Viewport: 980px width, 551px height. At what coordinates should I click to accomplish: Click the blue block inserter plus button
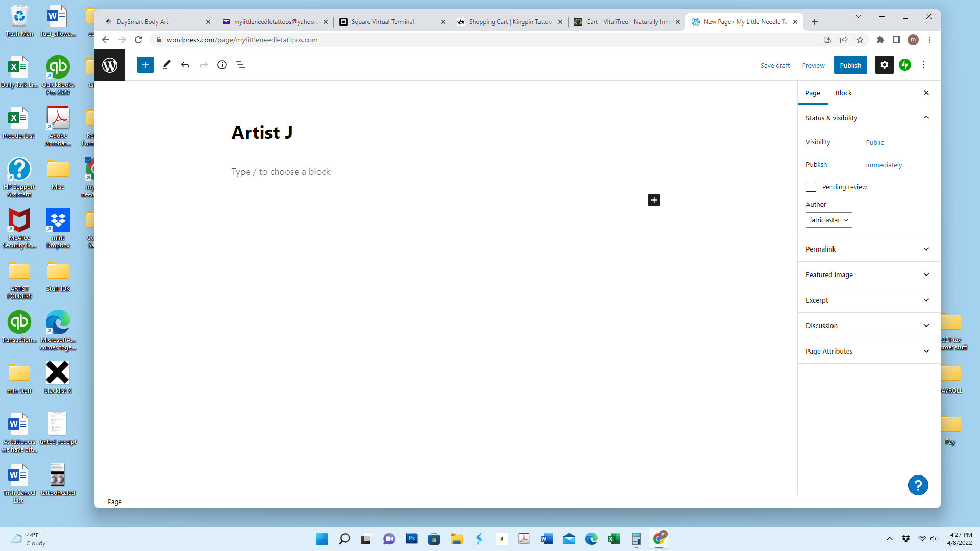click(x=145, y=65)
